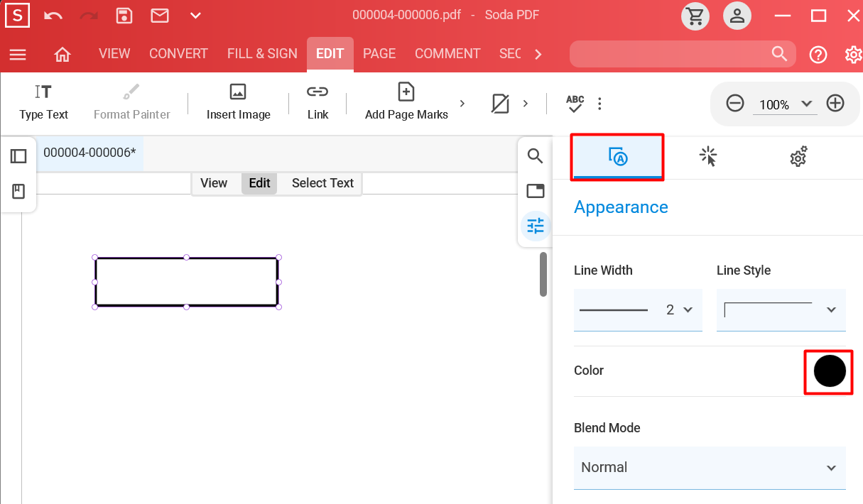Run the ABC spell check icon
Screen dimensions: 863x504
[x=575, y=104]
